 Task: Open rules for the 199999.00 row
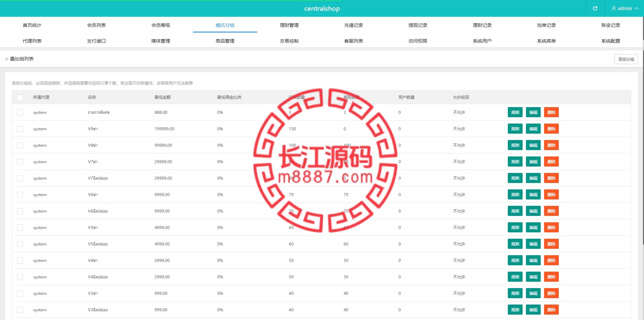515,129
